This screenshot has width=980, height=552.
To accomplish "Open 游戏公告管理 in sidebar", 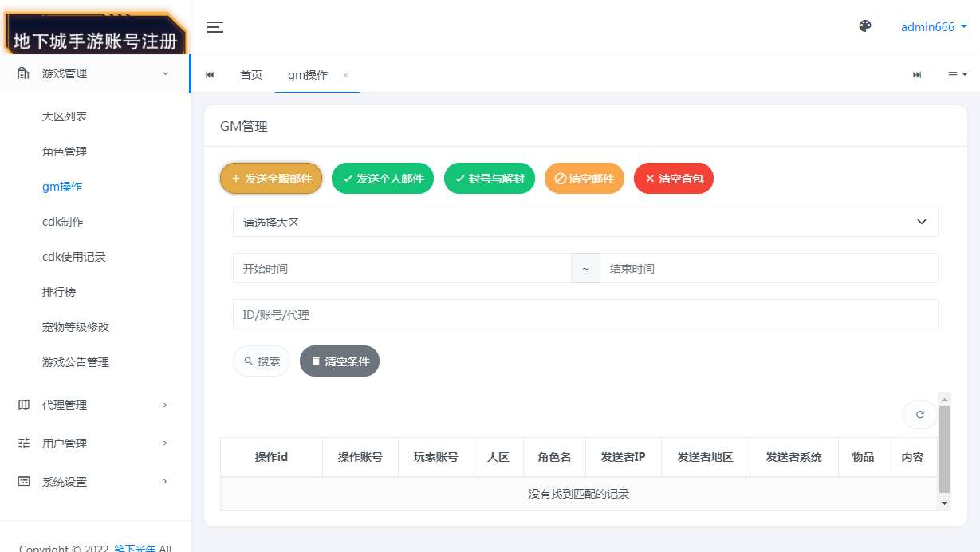I will (76, 362).
